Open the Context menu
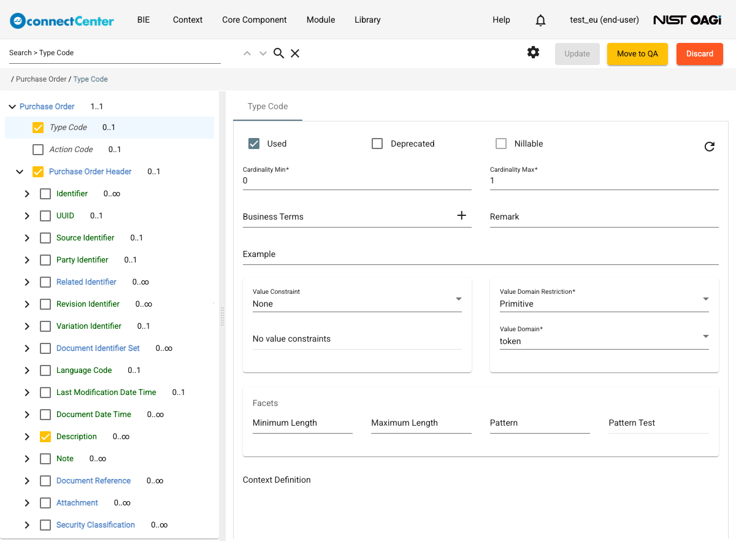 tap(188, 20)
